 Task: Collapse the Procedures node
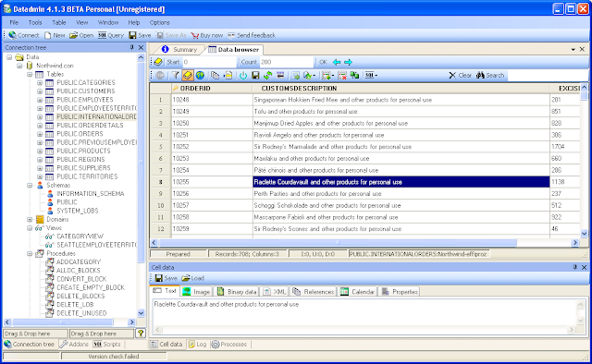pyautogui.click(x=30, y=253)
